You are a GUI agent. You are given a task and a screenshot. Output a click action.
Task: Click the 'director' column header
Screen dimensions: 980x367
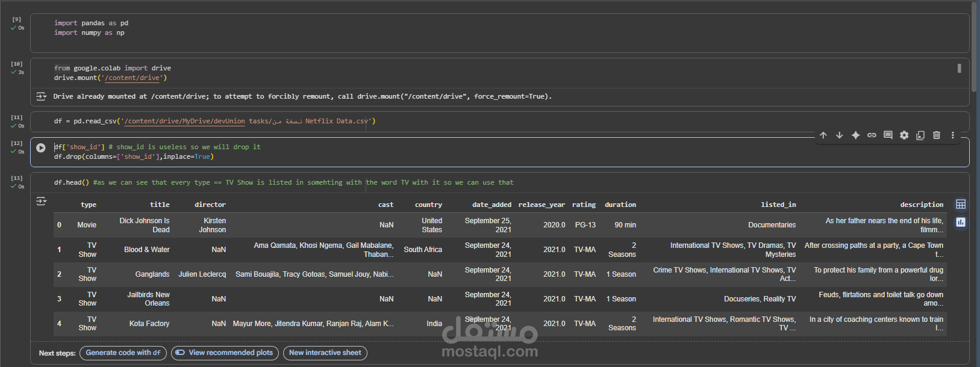[x=210, y=205]
